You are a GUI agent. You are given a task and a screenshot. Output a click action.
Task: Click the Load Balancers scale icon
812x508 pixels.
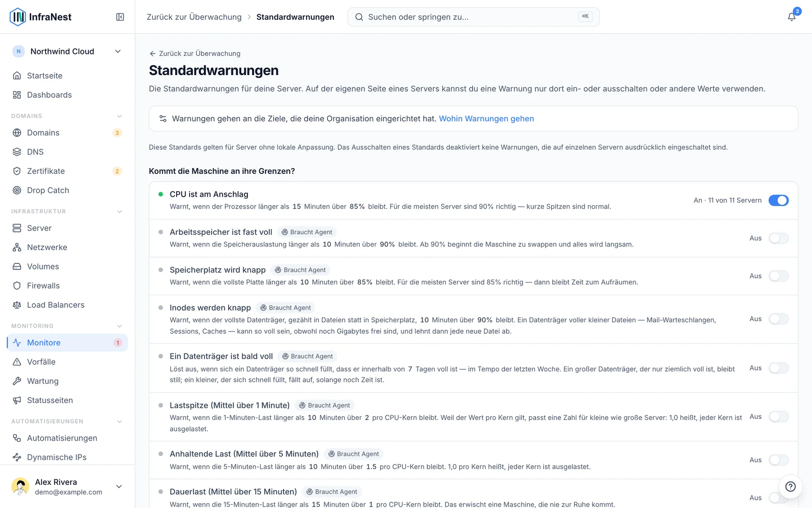[17, 305]
